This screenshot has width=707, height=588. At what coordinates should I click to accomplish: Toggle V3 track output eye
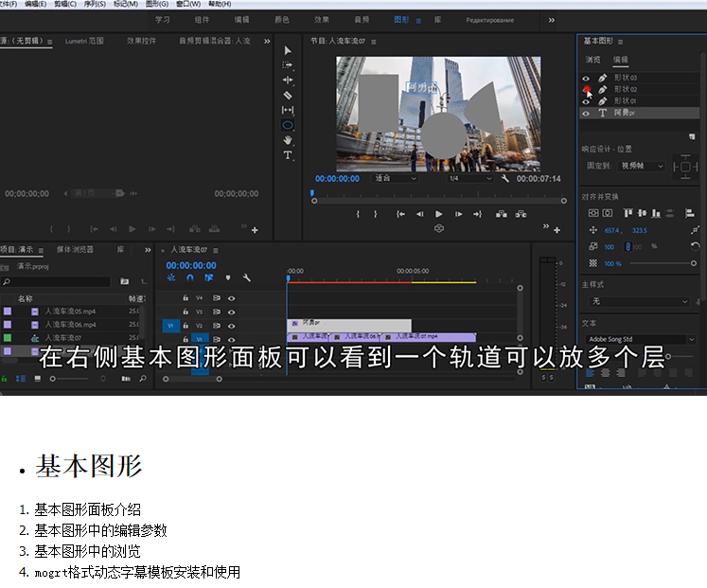click(x=231, y=312)
